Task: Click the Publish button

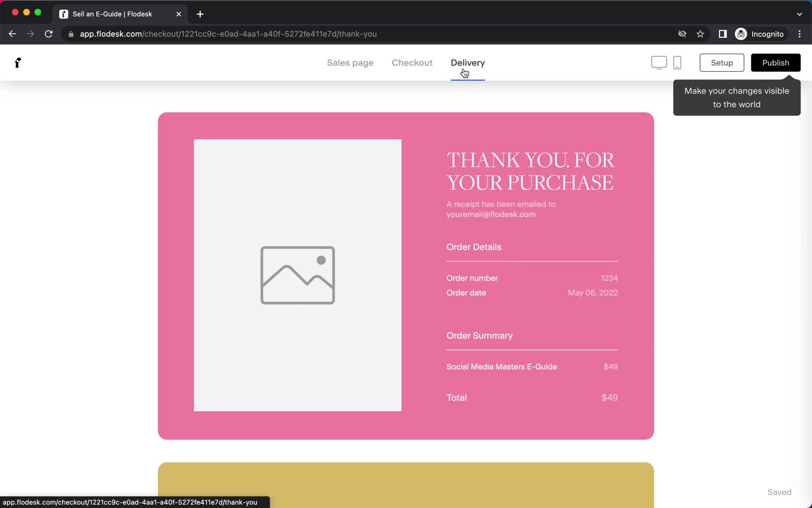Action: click(776, 63)
